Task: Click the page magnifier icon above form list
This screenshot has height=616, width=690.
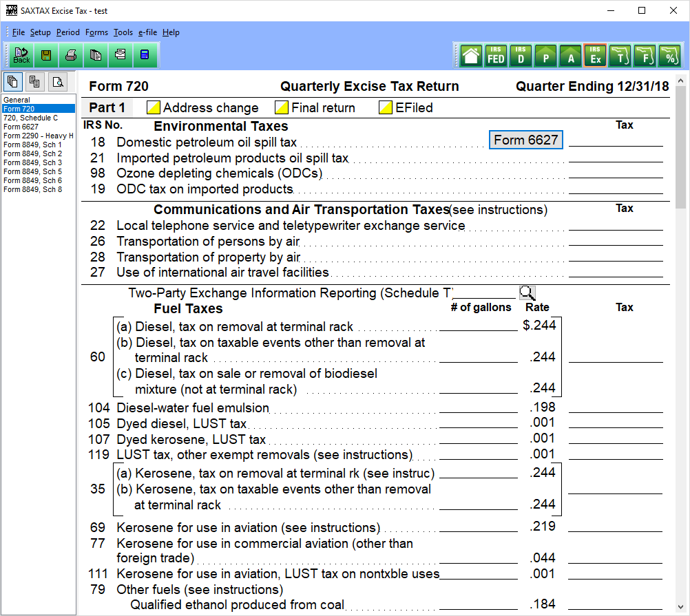Action: click(58, 82)
